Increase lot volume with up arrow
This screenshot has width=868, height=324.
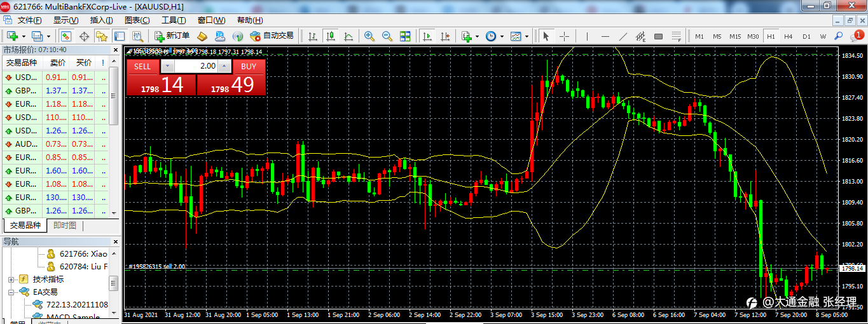tap(224, 66)
